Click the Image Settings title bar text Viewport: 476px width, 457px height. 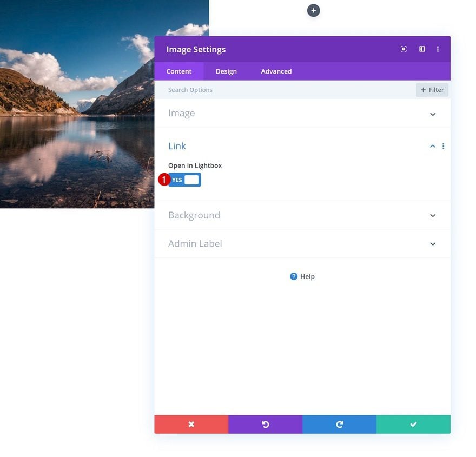(x=196, y=49)
